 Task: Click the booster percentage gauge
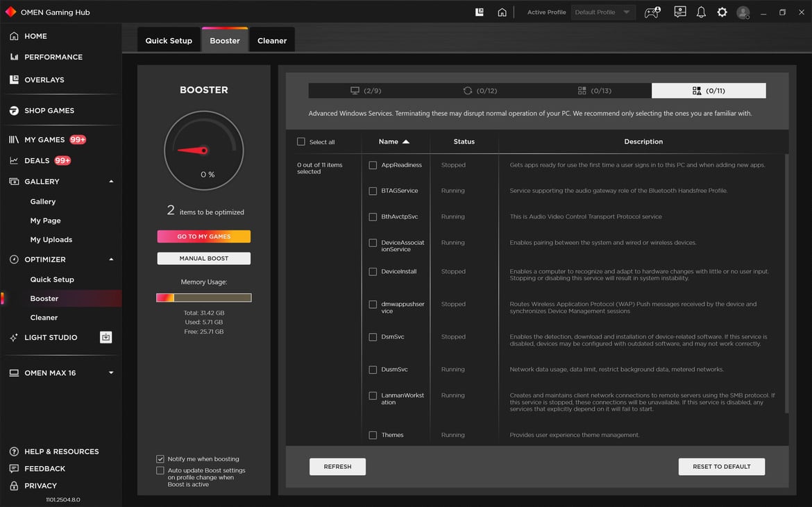tap(204, 151)
